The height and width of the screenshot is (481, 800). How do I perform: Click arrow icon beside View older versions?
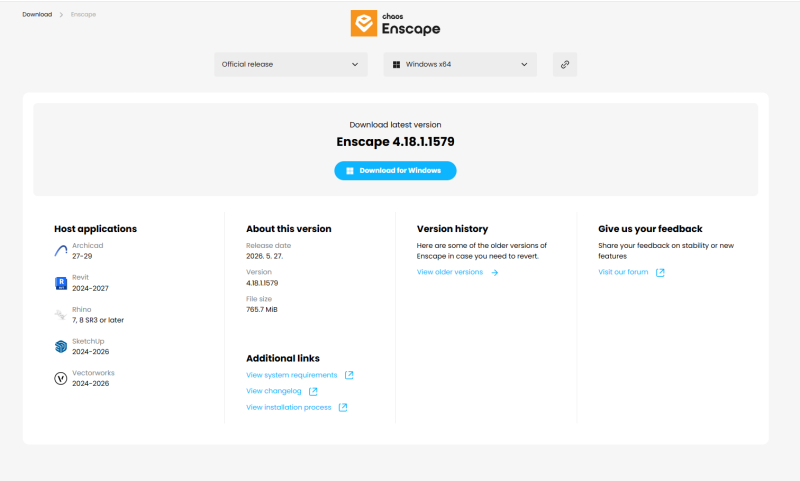click(x=494, y=272)
